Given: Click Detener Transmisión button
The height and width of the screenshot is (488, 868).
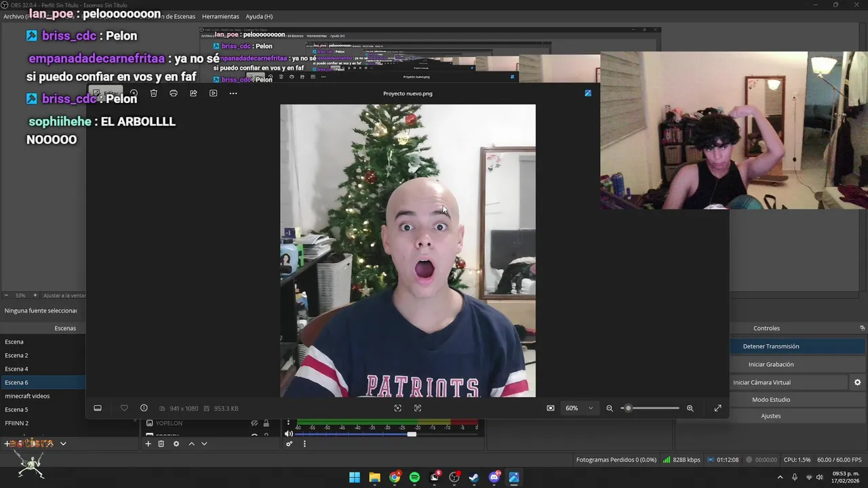Looking at the screenshot, I should 771,346.
